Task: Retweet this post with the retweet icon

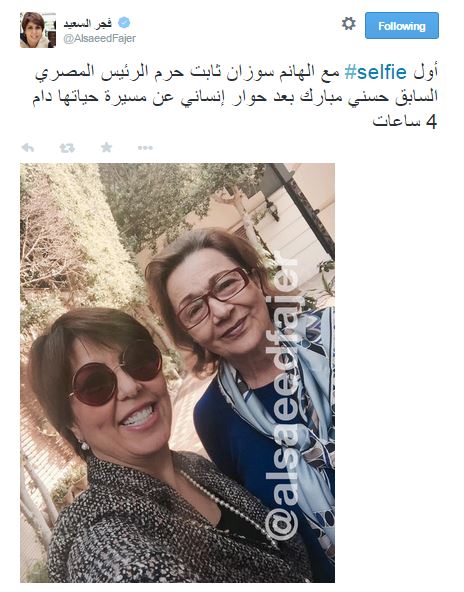Action: (67, 148)
